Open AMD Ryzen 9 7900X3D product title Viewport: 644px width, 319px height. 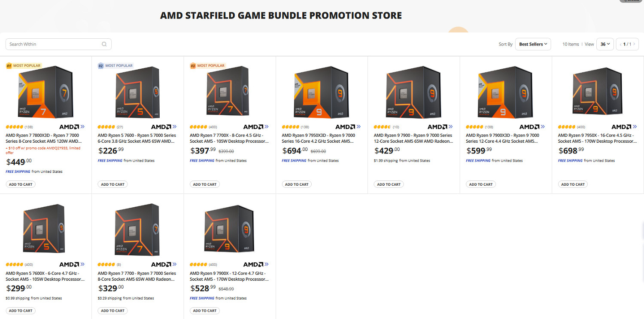(502, 138)
